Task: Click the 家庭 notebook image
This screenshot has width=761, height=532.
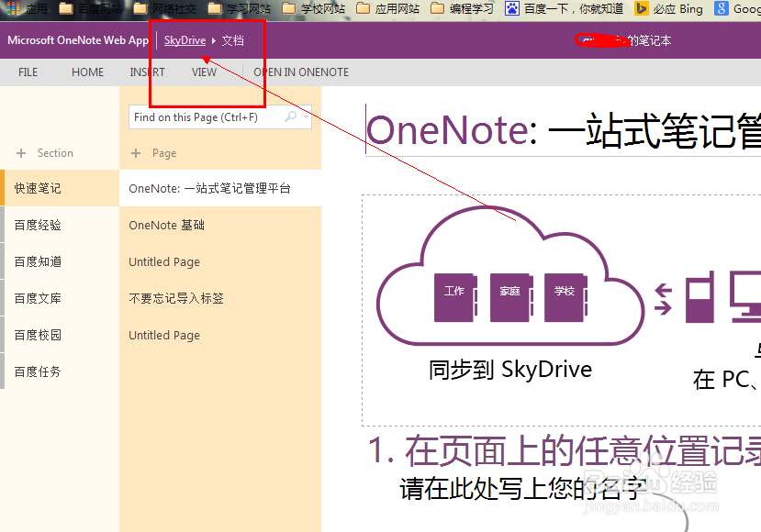Action: point(511,297)
